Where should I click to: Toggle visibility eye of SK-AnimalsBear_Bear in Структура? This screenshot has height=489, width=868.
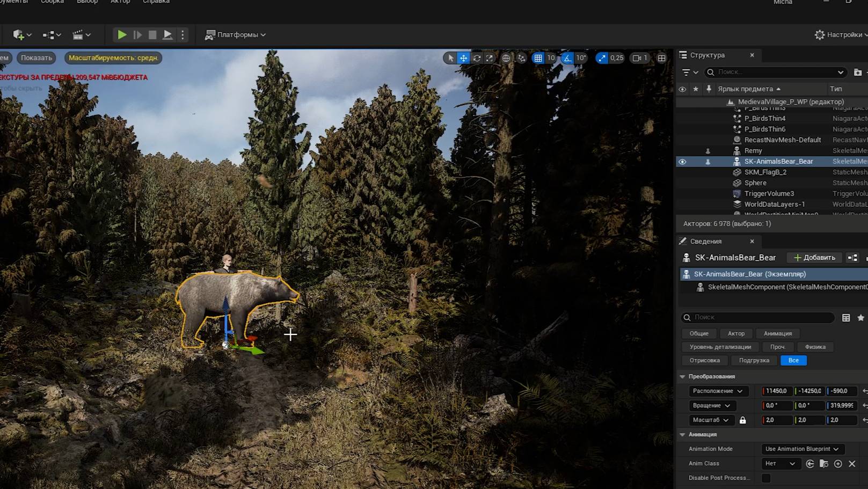[x=682, y=162]
